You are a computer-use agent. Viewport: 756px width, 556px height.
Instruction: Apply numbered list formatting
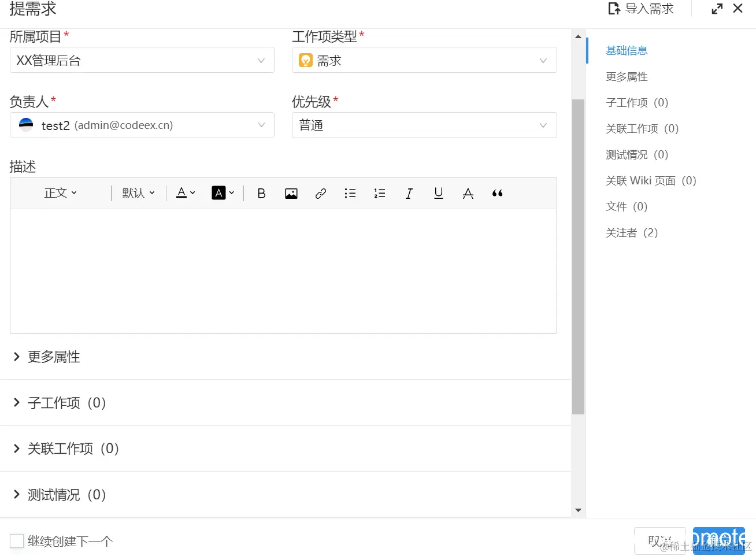pyautogui.click(x=380, y=193)
